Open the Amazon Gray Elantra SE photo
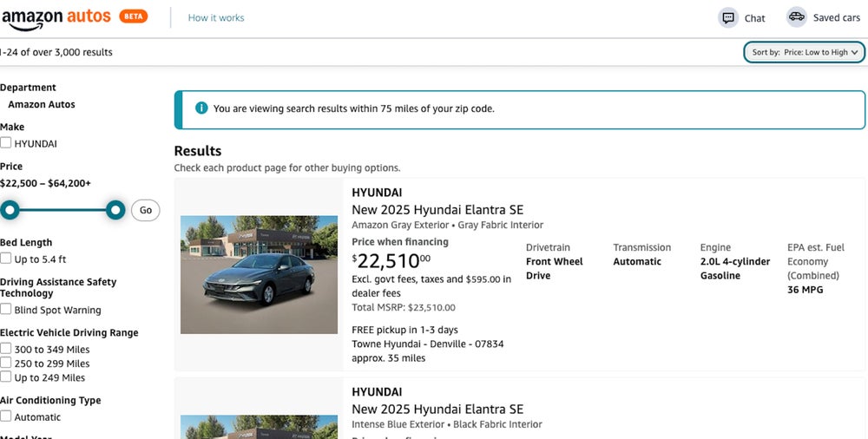868x439 pixels. coord(259,274)
